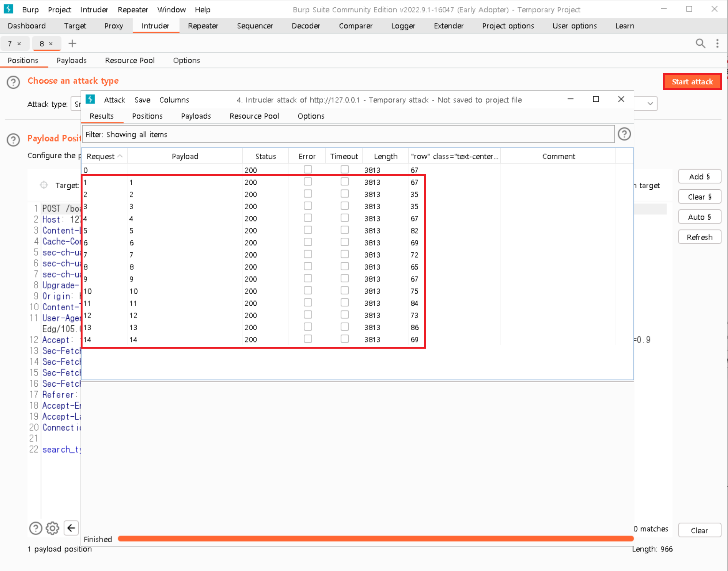Open the Learn main tab
Viewport: 728px width, 571px height.
click(x=625, y=26)
